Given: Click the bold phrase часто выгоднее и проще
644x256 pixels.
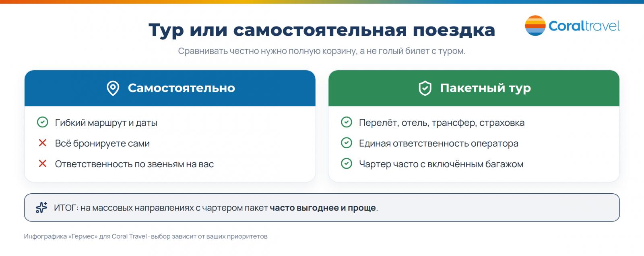Looking at the screenshot, I should [323, 208].
